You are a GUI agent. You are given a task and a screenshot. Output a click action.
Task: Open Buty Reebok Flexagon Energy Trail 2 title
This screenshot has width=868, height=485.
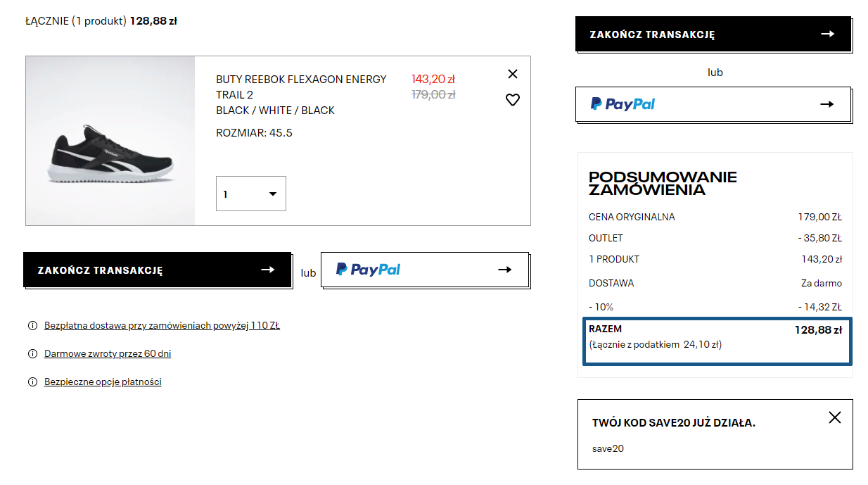pyautogui.click(x=301, y=87)
